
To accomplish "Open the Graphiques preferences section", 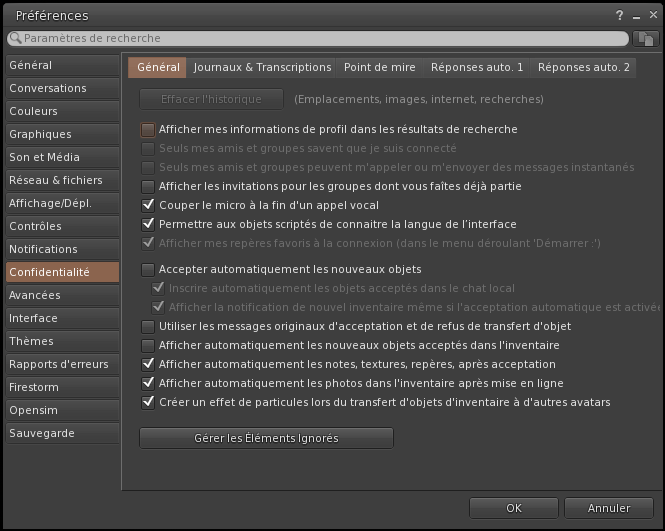I will click(41, 134).
